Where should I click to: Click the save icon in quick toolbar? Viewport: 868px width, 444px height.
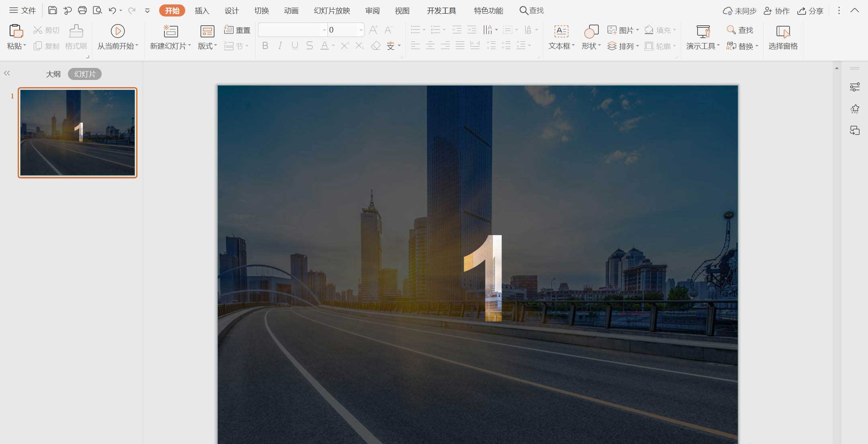(x=52, y=10)
